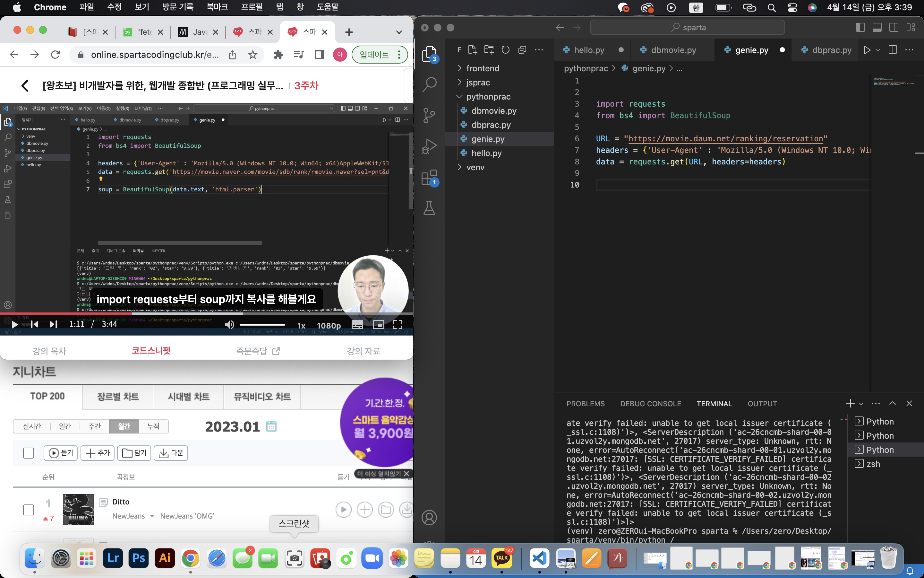Create a new file in VS Code explorer
This screenshot has width=924, height=578.
click(x=472, y=50)
